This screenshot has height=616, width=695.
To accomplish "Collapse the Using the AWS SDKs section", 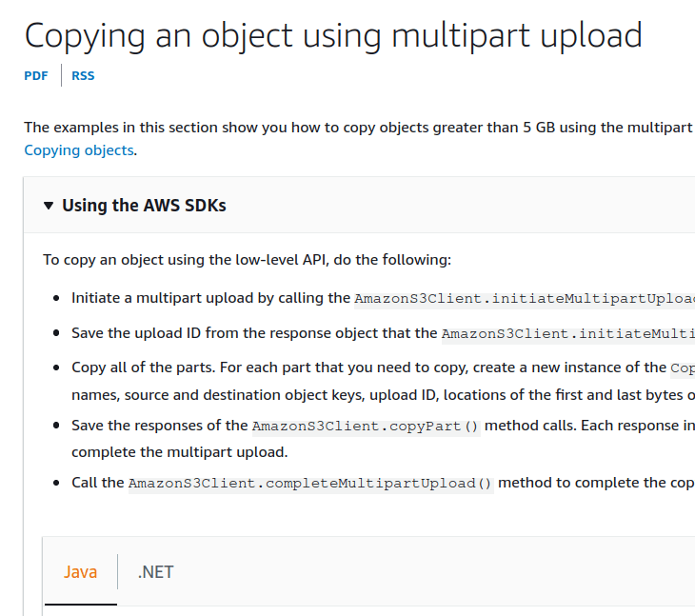I will pyautogui.click(x=49, y=206).
